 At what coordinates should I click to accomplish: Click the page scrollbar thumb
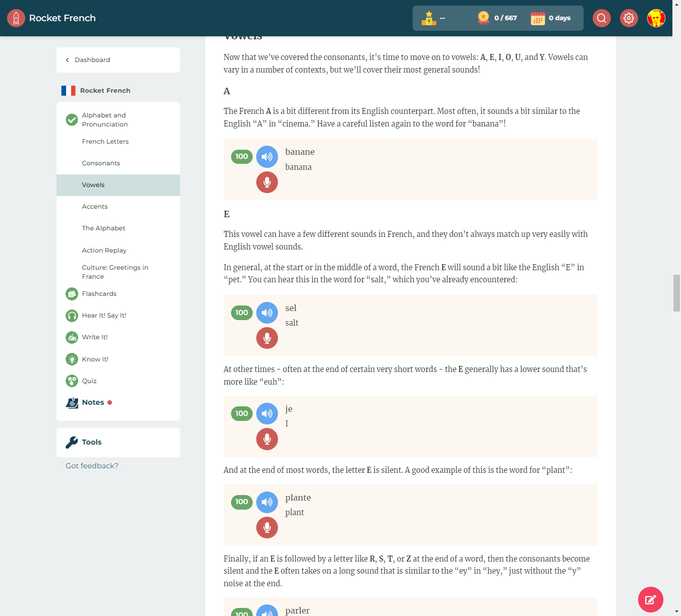(x=676, y=293)
